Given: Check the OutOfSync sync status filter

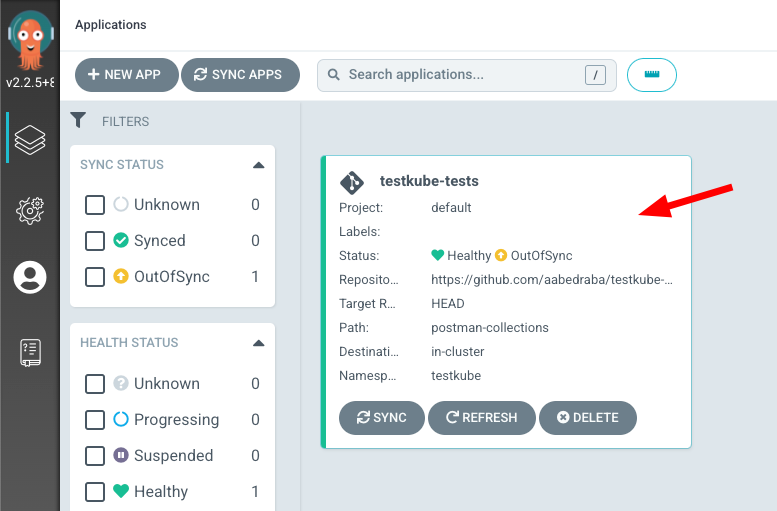Looking at the screenshot, I should [x=95, y=277].
